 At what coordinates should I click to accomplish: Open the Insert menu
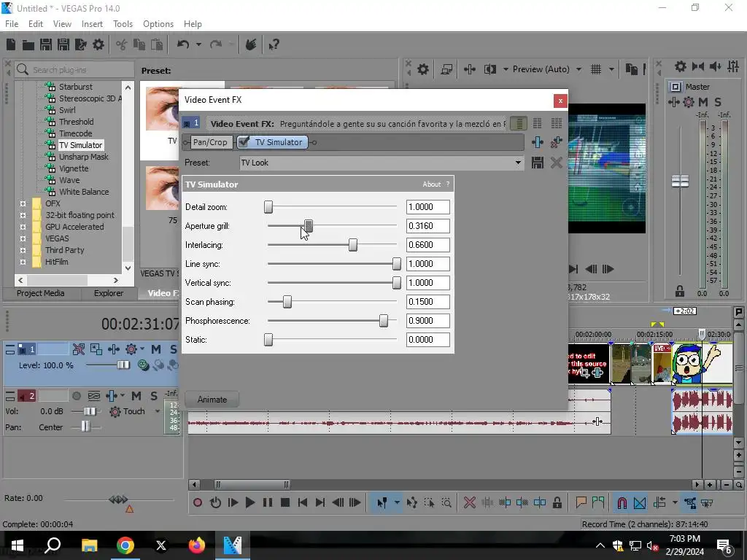[92, 24]
